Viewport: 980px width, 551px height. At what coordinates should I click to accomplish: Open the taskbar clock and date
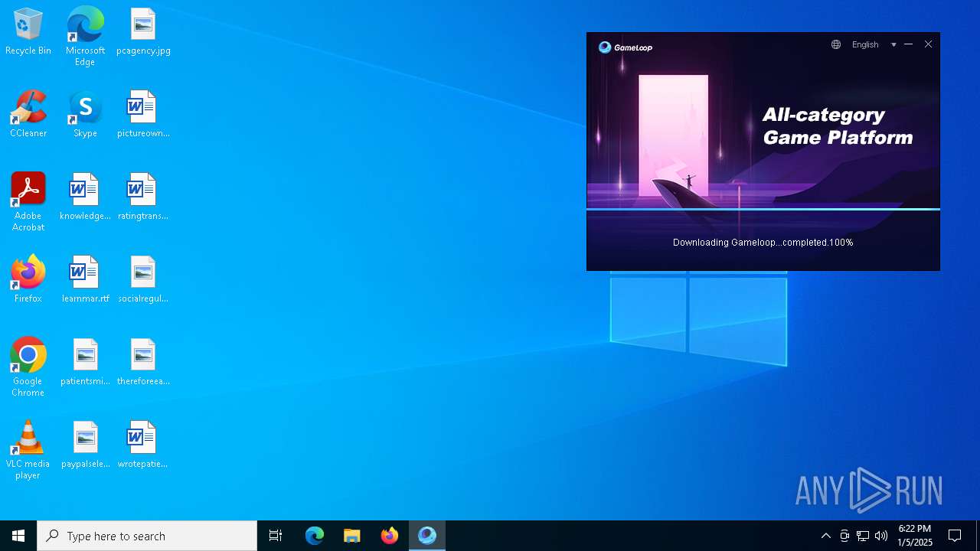click(x=915, y=536)
